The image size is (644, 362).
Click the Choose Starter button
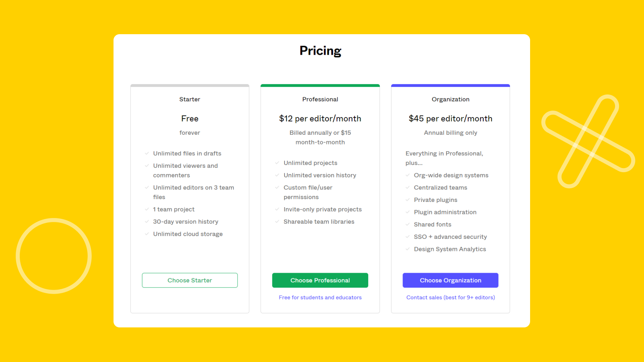190,280
